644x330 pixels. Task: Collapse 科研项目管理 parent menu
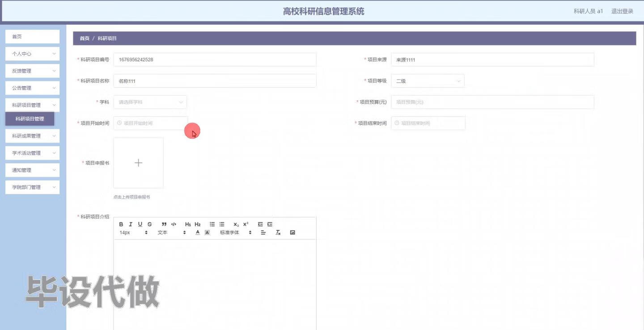(x=32, y=105)
